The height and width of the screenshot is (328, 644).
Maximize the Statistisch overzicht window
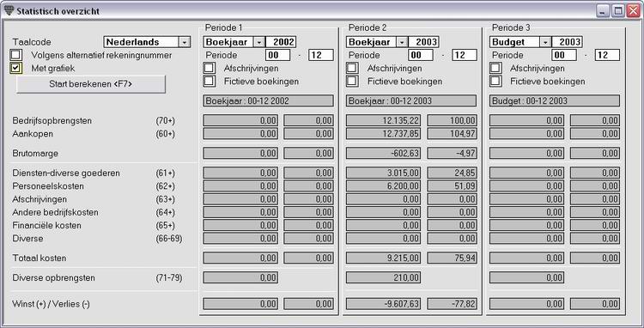coord(617,11)
